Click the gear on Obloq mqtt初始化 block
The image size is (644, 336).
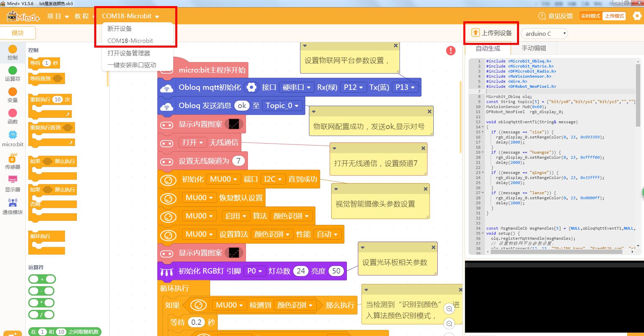pyautogui.click(x=251, y=87)
